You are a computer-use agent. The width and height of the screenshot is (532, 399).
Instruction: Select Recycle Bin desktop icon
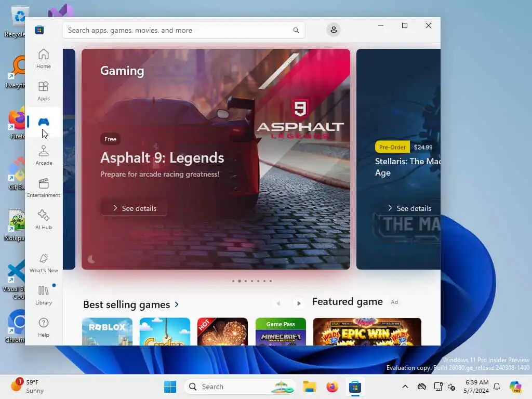coord(15,21)
